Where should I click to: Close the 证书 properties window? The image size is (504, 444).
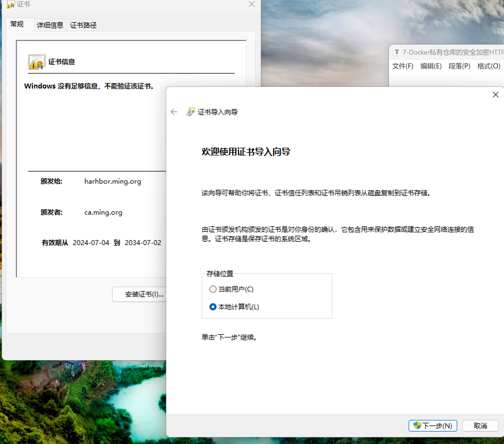coord(251,4)
